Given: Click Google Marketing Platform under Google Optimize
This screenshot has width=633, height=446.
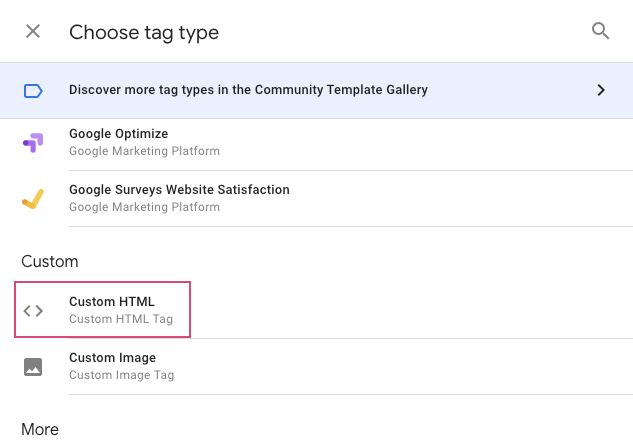Looking at the screenshot, I should tap(144, 151).
